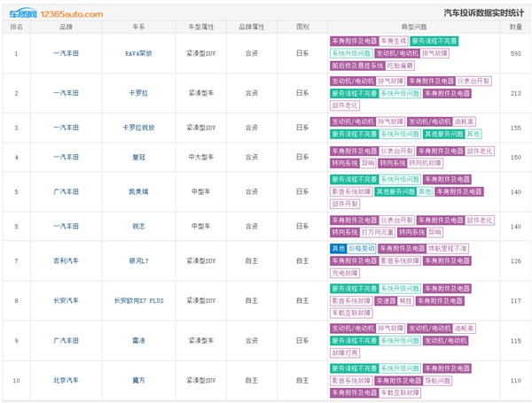Viewport: 532px width, 403px height.
Task: Open the RAV4荣放 car series link
Action: (138, 53)
